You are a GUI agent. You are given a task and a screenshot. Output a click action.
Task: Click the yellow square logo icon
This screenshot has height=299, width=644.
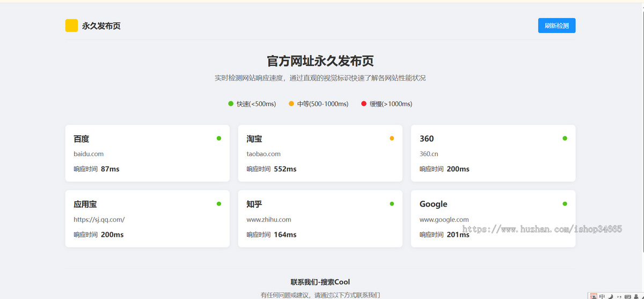[x=71, y=25]
